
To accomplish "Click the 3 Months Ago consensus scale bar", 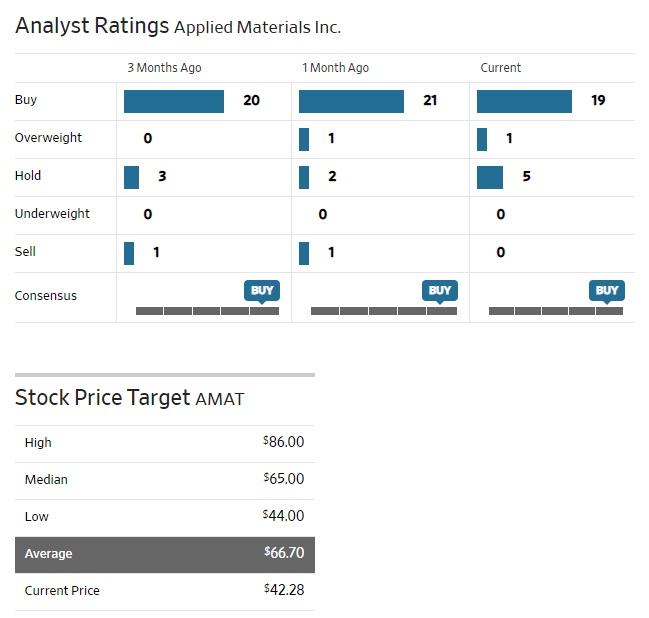I will [207, 311].
